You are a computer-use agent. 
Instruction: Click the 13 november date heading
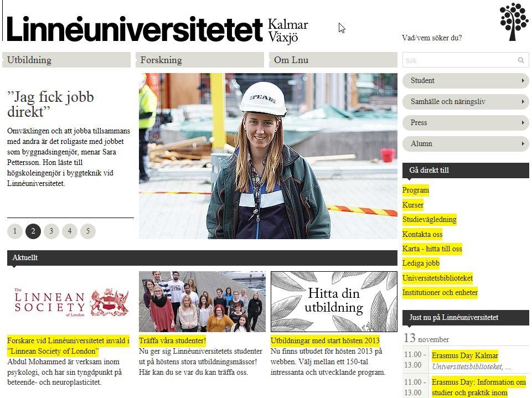(426, 338)
